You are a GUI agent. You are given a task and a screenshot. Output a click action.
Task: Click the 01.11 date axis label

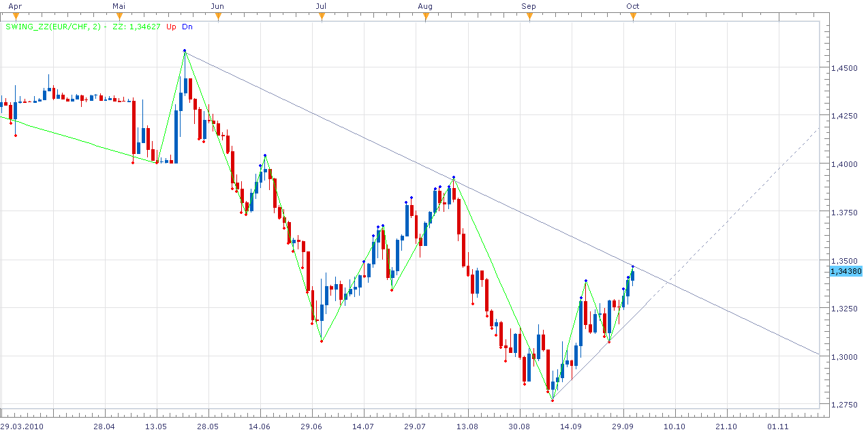(778, 427)
